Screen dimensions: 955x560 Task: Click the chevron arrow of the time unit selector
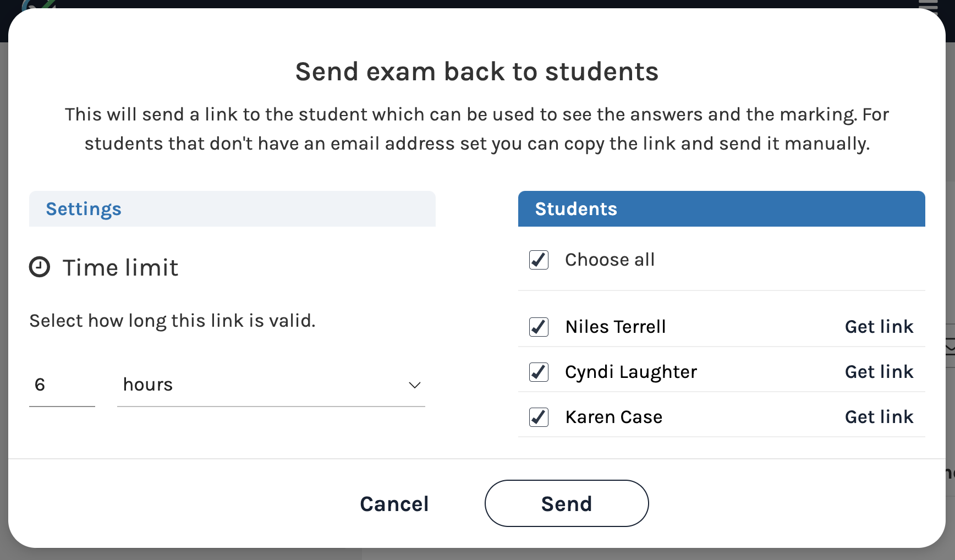coord(415,385)
